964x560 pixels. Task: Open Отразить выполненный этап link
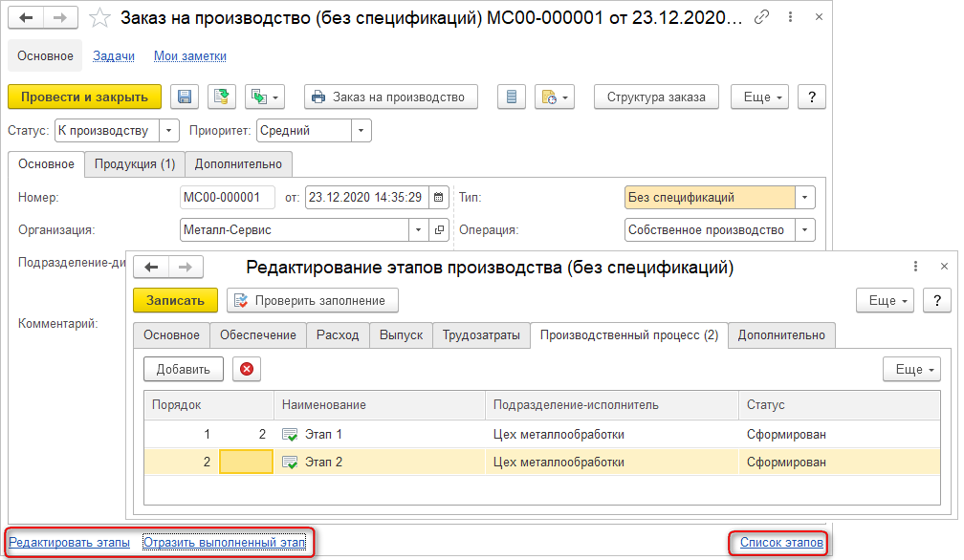225,542
